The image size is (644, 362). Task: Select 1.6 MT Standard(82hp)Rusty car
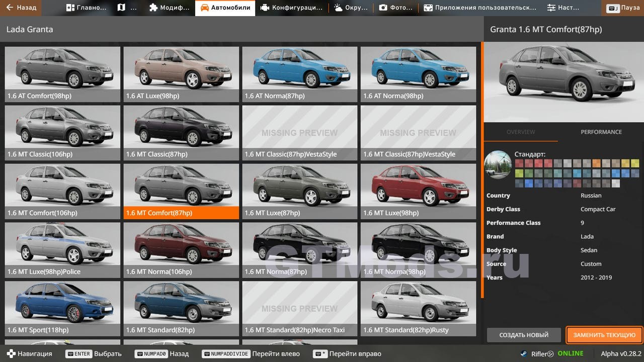(x=418, y=309)
